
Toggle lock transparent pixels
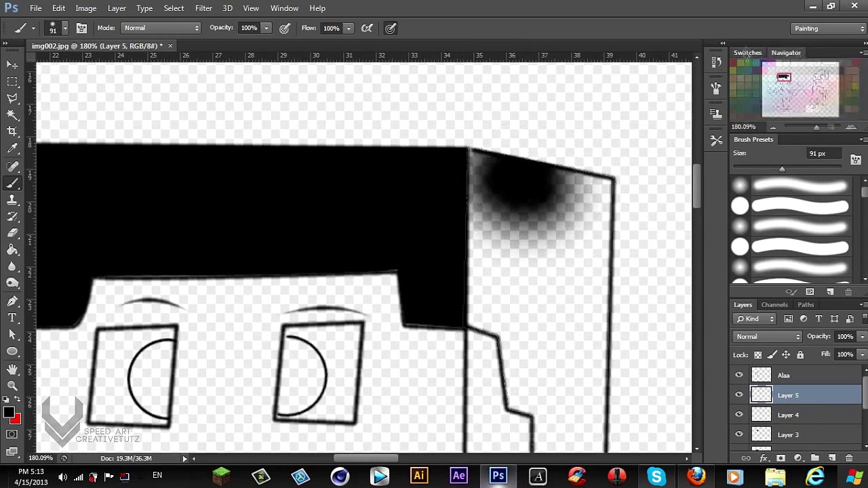point(757,354)
